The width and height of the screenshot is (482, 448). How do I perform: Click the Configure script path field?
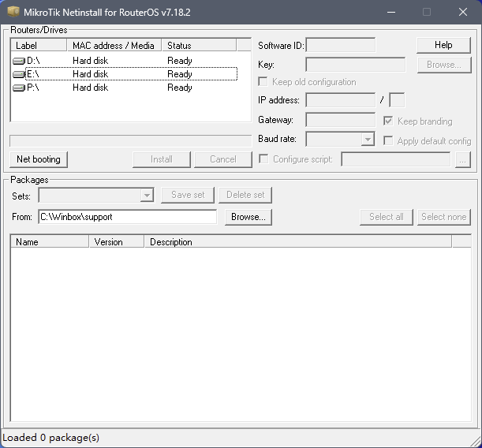click(396, 159)
